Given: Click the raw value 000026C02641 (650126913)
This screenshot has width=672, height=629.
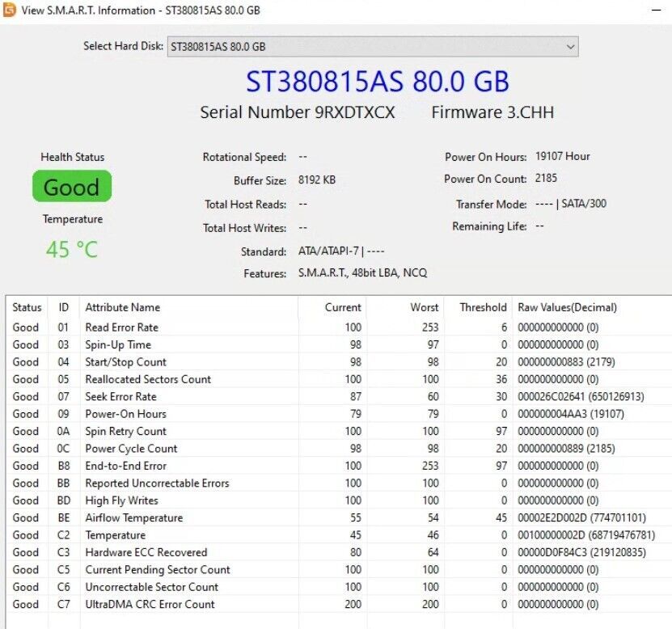Looking at the screenshot, I should (x=581, y=396).
